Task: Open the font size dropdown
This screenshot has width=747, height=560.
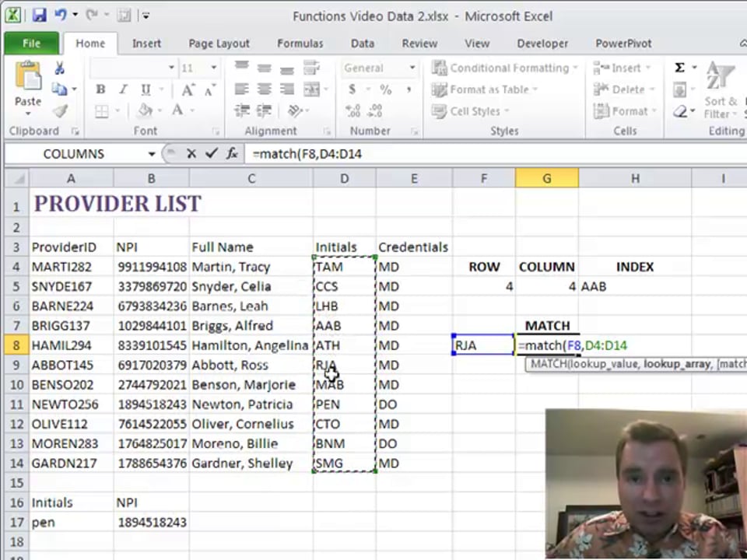Action: 214,68
